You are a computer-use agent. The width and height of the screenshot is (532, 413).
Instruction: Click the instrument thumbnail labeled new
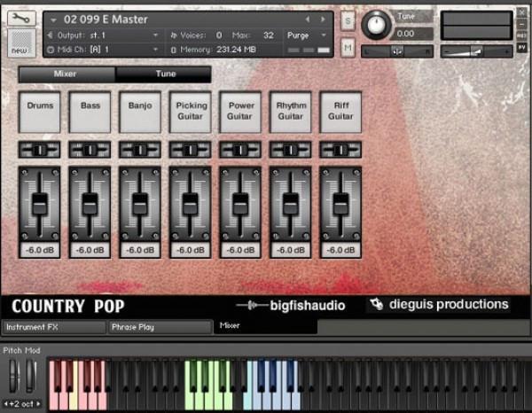pyautogui.click(x=20, y=42)
